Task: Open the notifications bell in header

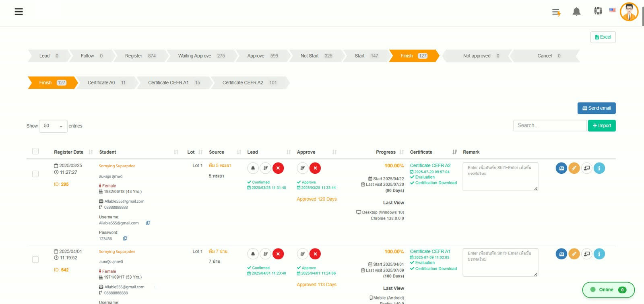Action: click(x=576, y=12)
